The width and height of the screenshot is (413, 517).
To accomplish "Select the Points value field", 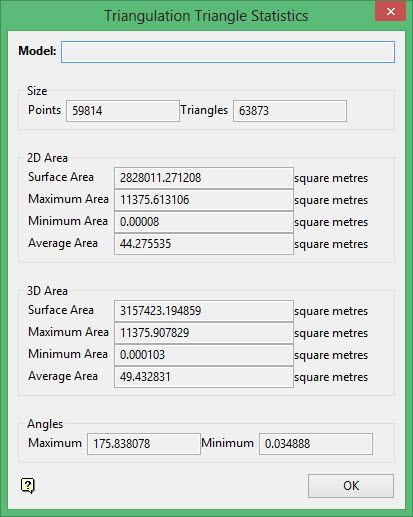I will [123, 111].
